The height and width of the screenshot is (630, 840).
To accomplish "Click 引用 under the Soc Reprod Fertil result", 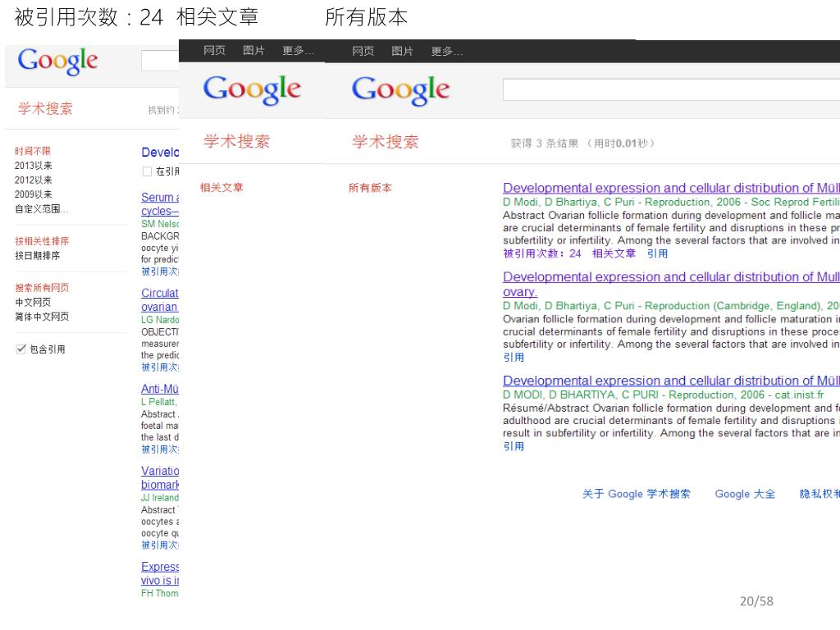I will (657, 253).
